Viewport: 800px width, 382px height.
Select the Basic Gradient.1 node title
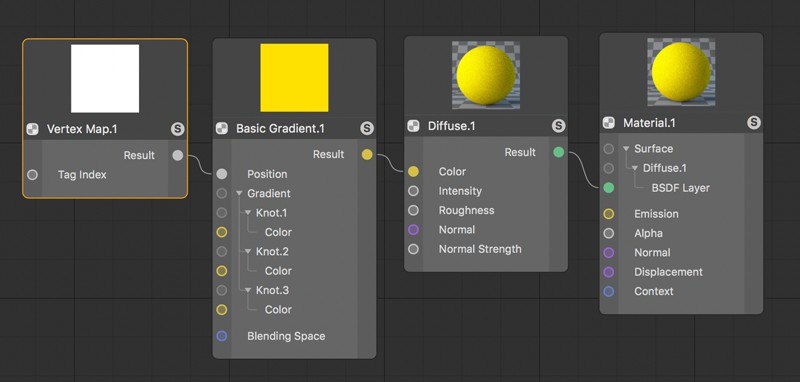[280, 128]
